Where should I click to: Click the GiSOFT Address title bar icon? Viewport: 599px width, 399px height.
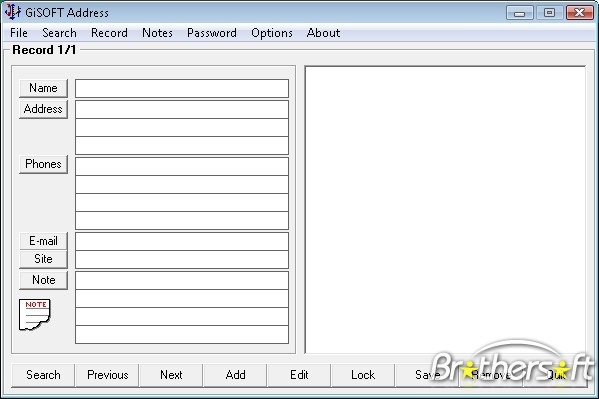(x=13, y=12)
